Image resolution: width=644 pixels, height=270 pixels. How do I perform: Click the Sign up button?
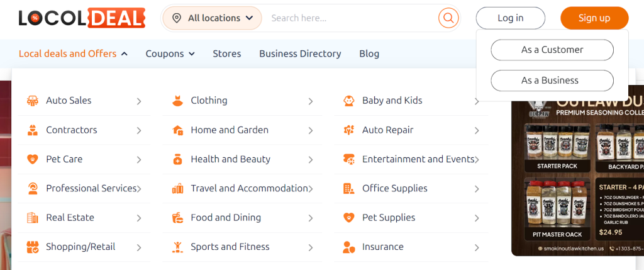[594, 18]
